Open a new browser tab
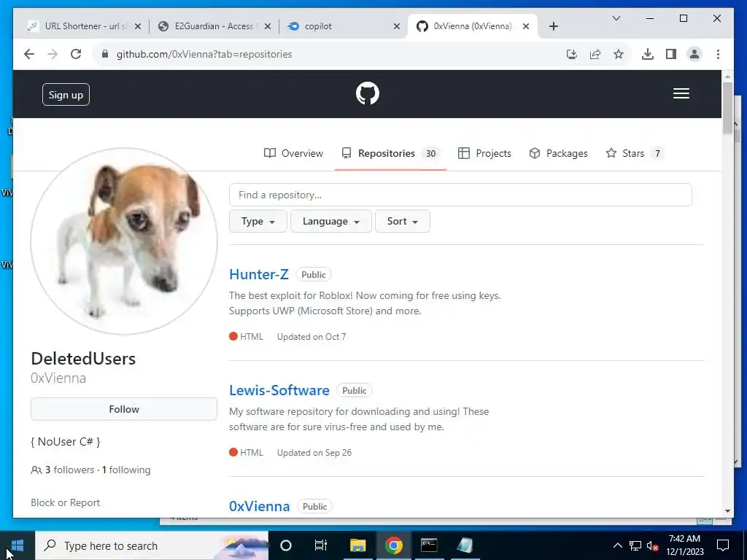The width and height of the screenshot is (747, 560). click(553, 26)
